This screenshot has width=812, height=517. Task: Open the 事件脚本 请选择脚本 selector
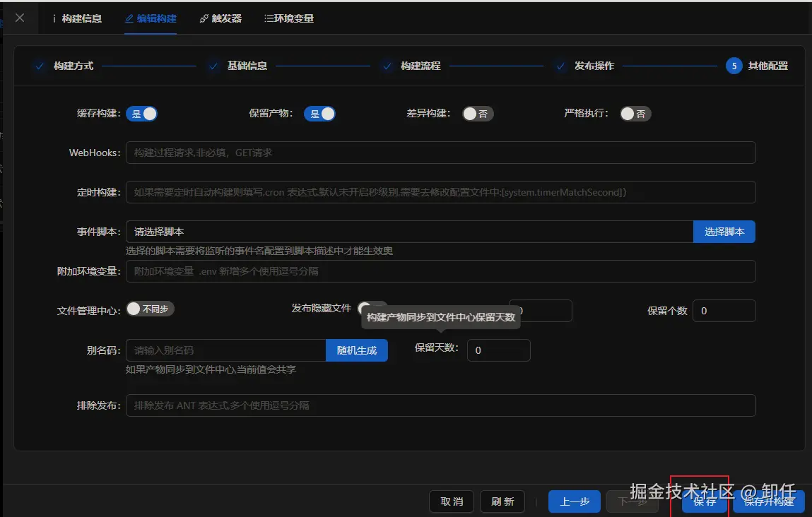click(x=409, y=232)
